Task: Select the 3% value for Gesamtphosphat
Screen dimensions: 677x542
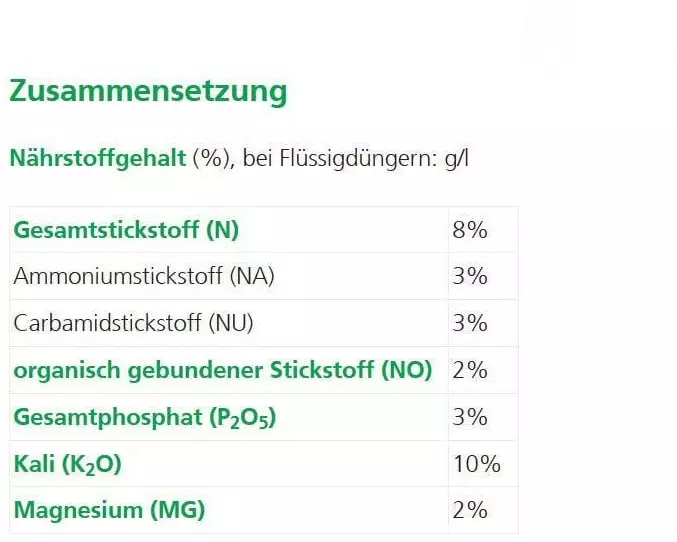Action: click(469, 417)
